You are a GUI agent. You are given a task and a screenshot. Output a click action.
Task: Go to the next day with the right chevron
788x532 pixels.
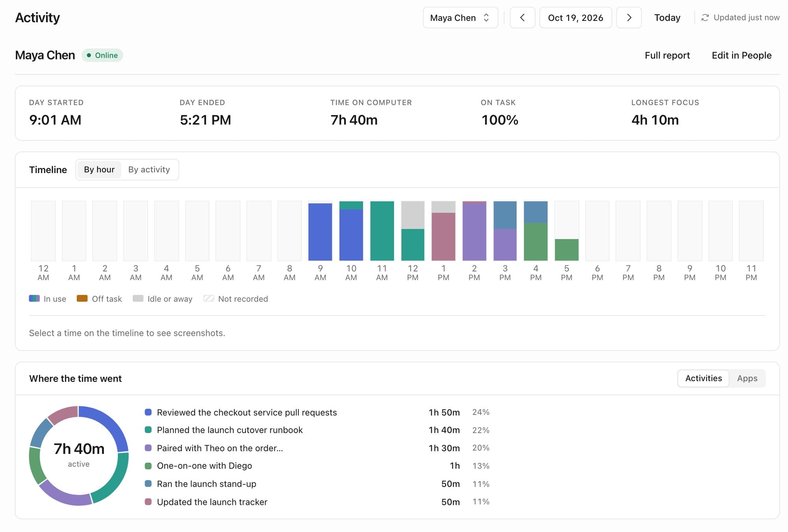click(x=629, y=18)
